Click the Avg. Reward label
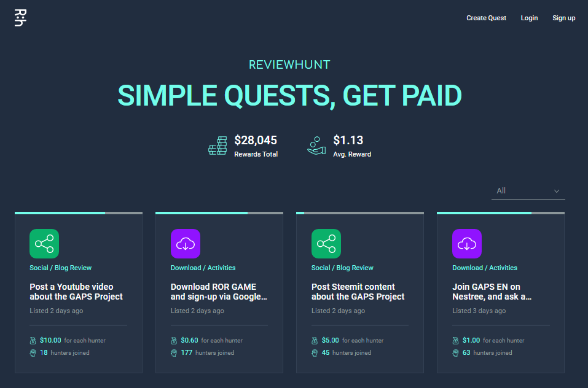Image resolution: width=588 pixels, height=388 pixels. pos(352,154)
